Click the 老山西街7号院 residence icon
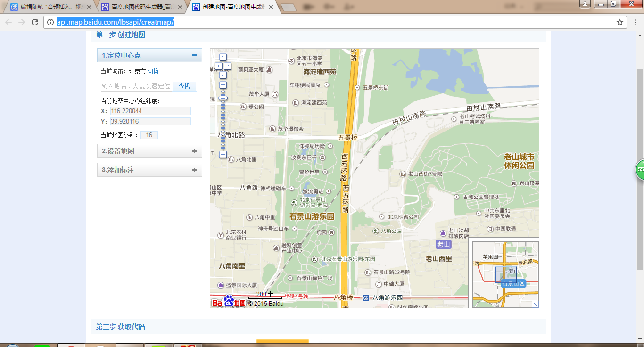The image size is (644, 347). pyautogui.click(x=403, y=173)
